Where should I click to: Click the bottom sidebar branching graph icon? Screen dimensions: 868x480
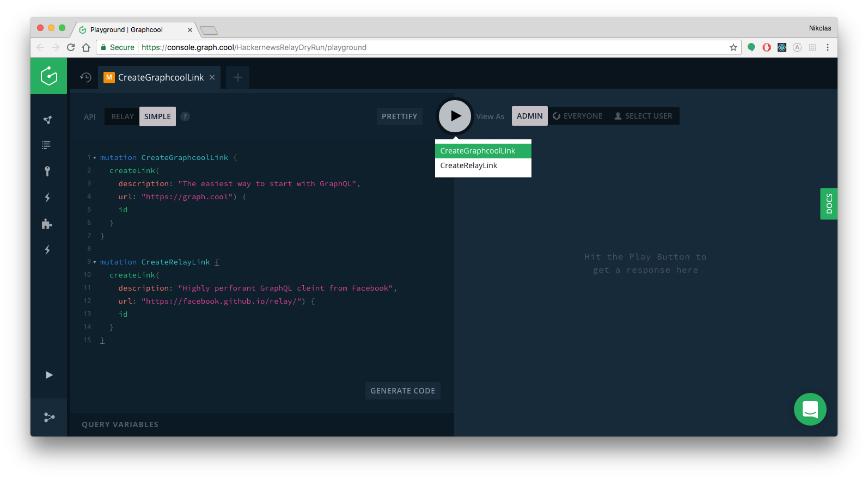(49, 417)
